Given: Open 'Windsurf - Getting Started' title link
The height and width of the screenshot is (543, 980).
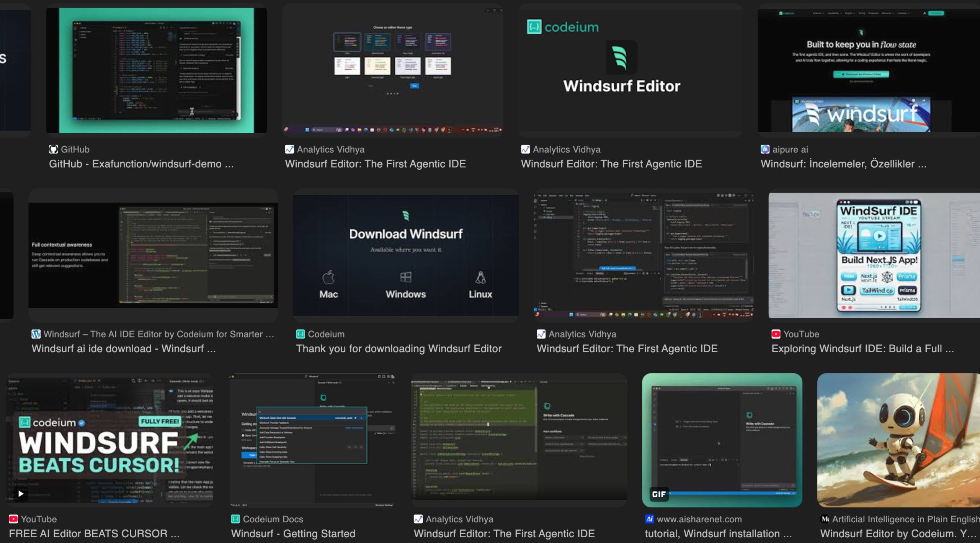Looking at the screenshot, I should 293,533.
